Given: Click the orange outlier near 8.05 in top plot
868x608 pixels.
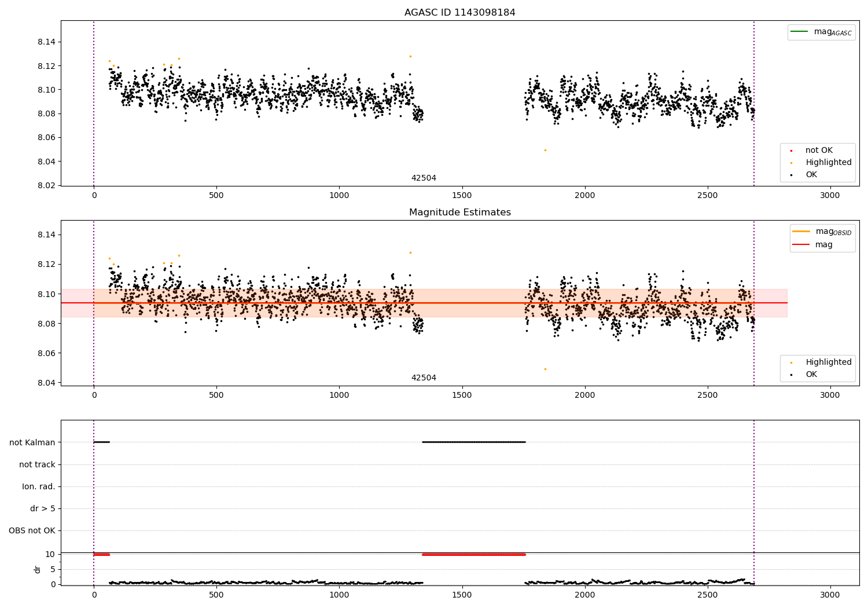Looking at the screenshot, I should pyautogui.click(x=545, y=150).
